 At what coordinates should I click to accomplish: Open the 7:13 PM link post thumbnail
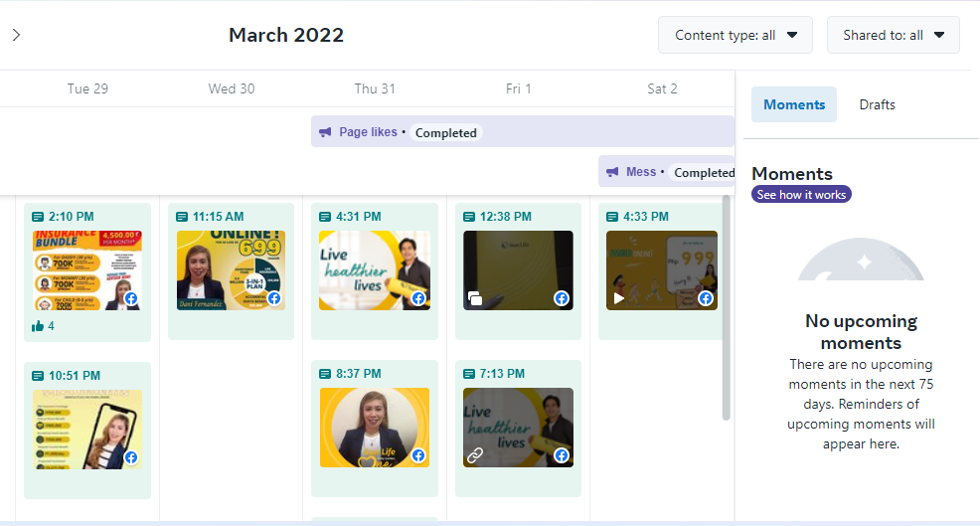pyautogui.click(x=518, y=428)
